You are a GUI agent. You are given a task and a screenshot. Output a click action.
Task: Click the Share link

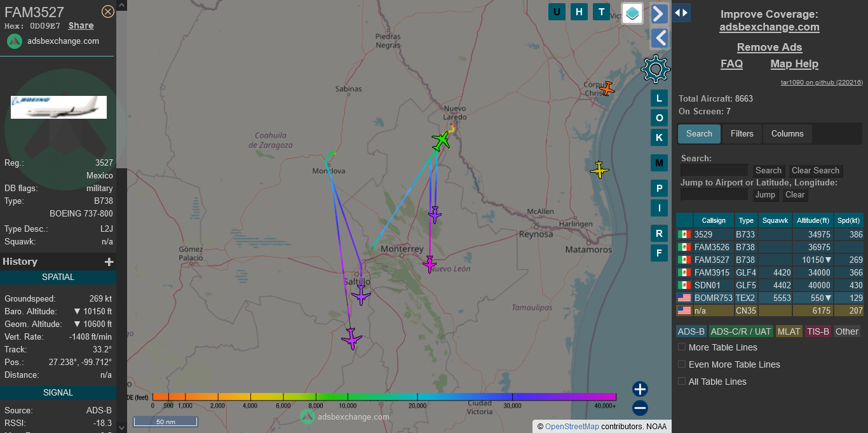click(x=81, y=26)
